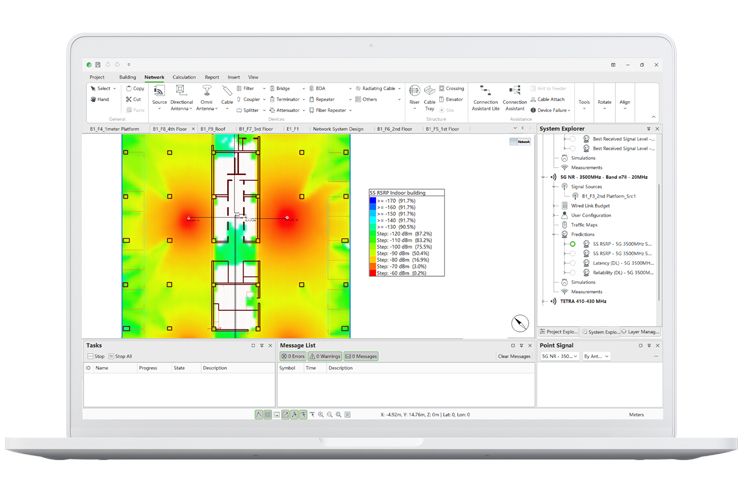Toggle the 0 Warnings filter
This screenshot has width=744, height=481.
point(325,356)
